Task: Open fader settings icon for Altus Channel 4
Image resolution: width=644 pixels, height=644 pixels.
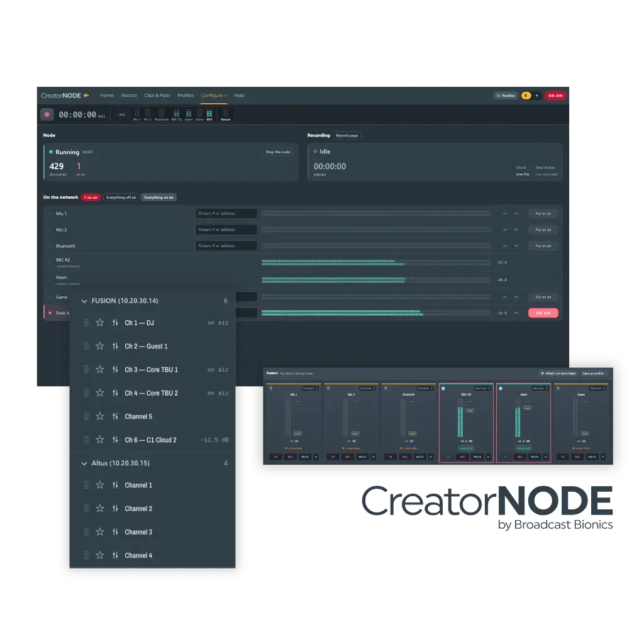Action: pos(115,555)
